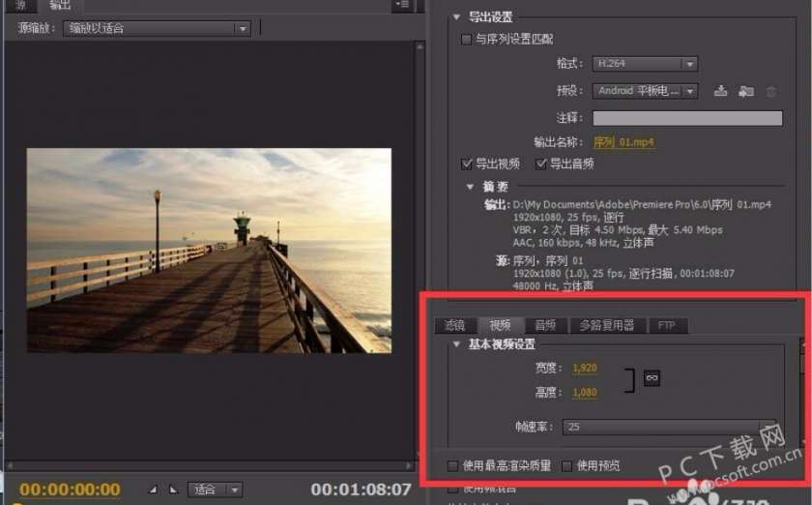Click the delete preset trash icon

click(x=770, y=91)
